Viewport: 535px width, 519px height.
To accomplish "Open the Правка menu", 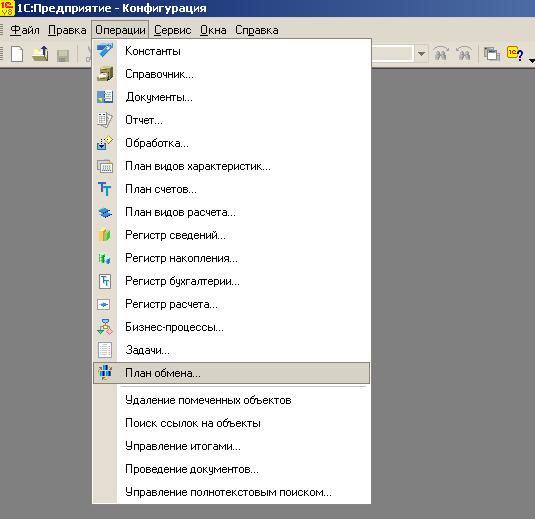I will [x=67, y=30].
